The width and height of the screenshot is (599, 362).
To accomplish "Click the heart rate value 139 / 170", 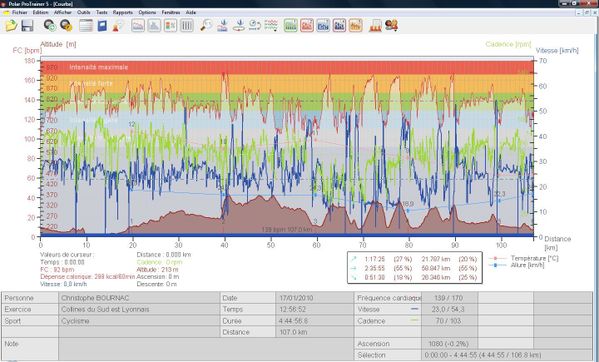I will click(x=449, y=298).
